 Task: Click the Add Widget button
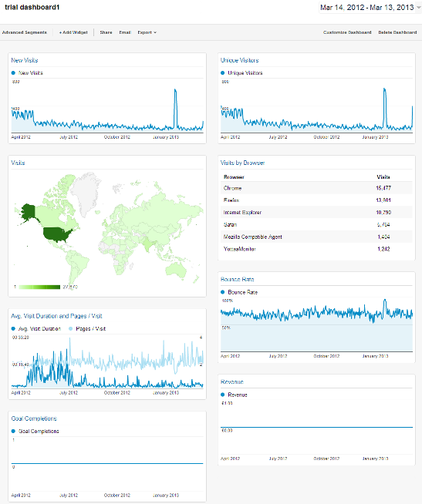coord(73,32)
